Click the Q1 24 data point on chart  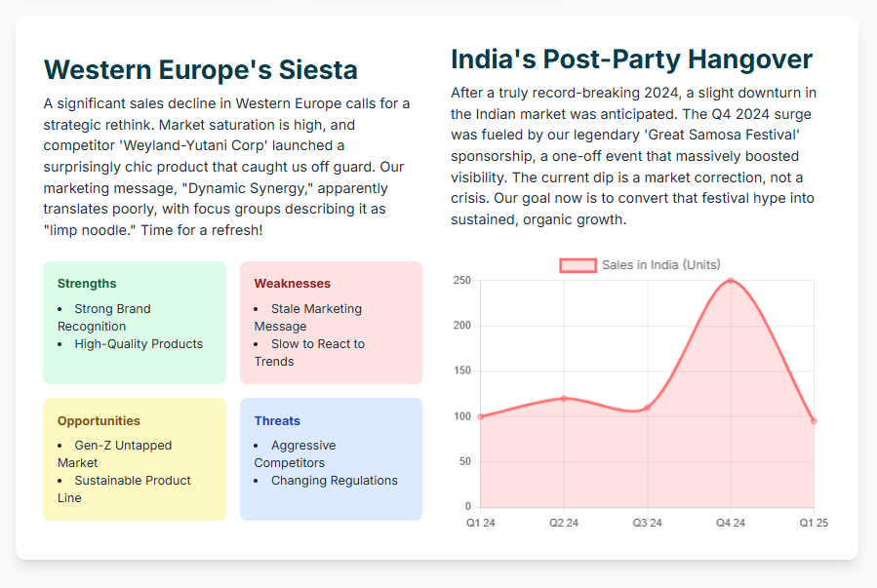(x=480, y=416)
